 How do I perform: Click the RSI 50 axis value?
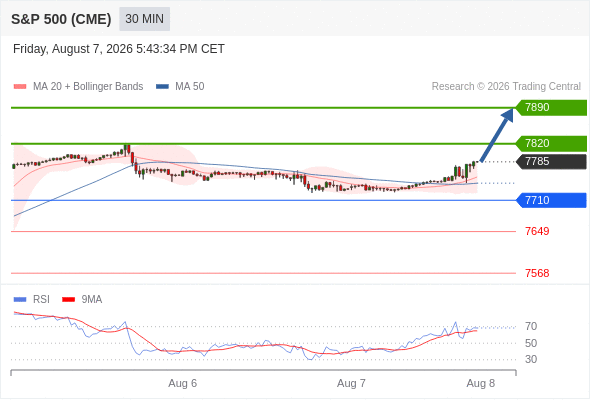tap(531, 343)
